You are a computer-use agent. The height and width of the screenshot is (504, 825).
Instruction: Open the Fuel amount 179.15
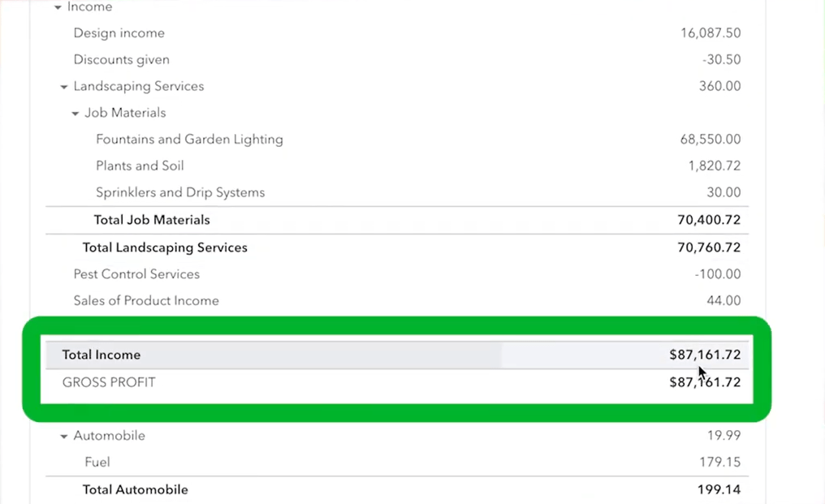click(x=719, y=462)
